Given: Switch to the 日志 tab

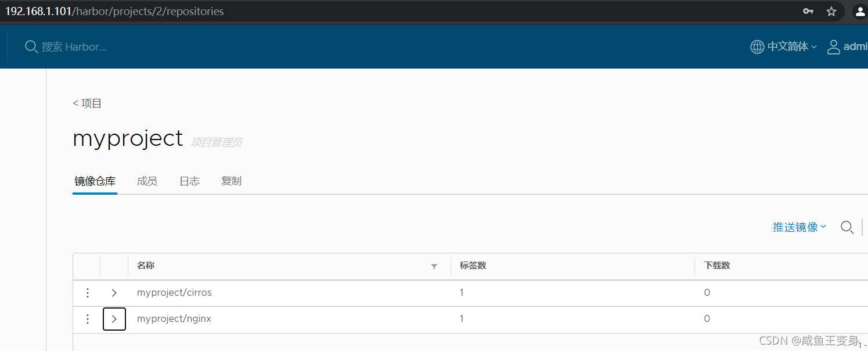Looking at the screenshot, I should pyautogui.click(x=189, y=181).
